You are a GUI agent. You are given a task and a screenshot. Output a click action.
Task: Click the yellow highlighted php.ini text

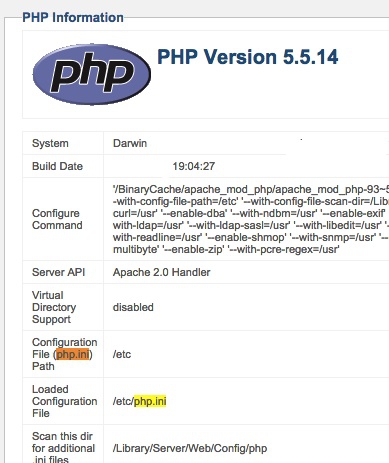click(x=150, y=401)
